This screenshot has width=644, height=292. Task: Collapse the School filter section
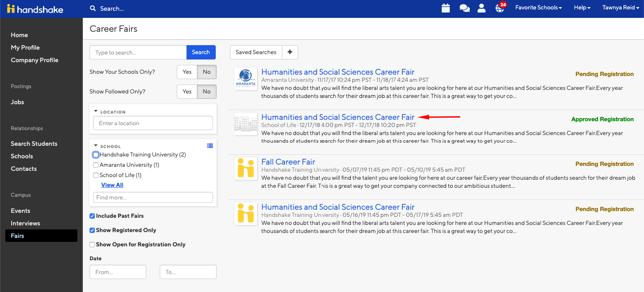(96, 146)
